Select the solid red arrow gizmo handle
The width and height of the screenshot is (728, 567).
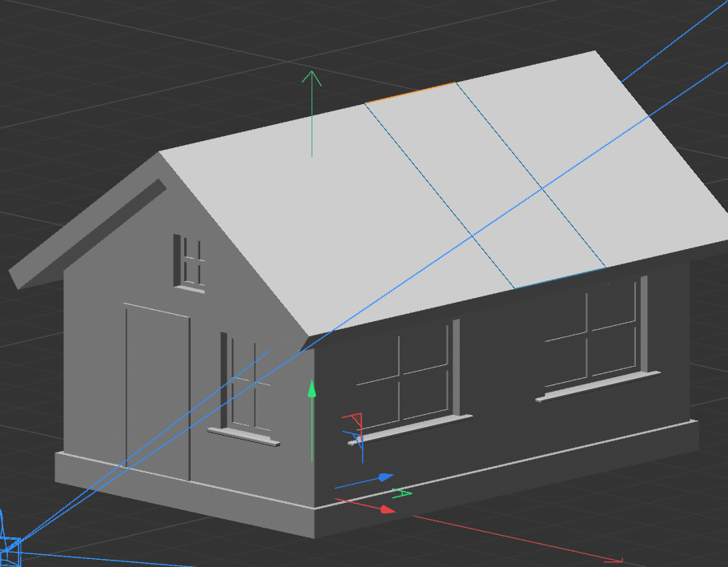point(387,509)
